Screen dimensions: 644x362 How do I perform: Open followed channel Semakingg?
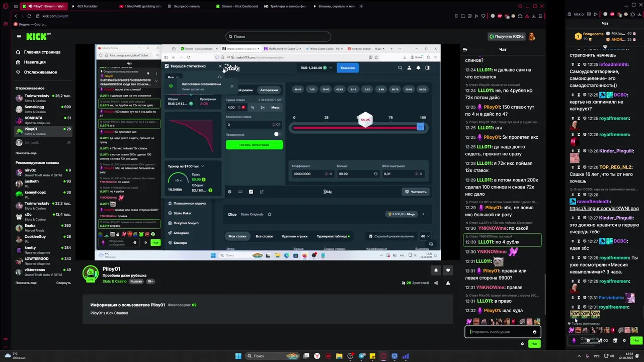pos(43,109)
